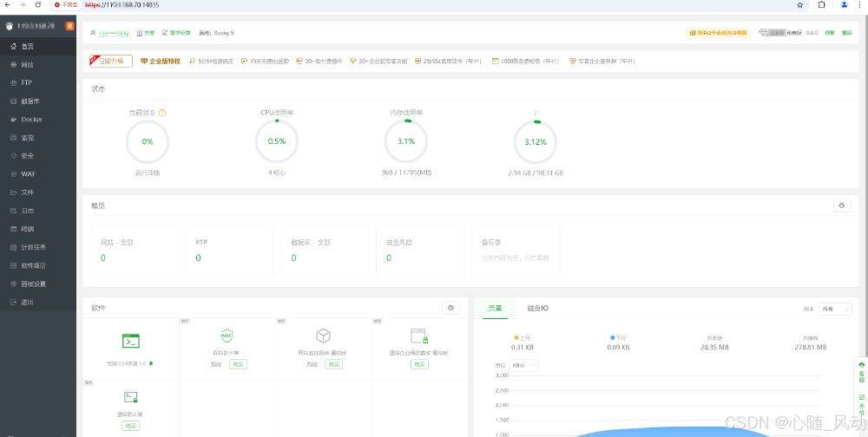
Task: Click the website firewall WAF shield icon
Action: point(227,336)
